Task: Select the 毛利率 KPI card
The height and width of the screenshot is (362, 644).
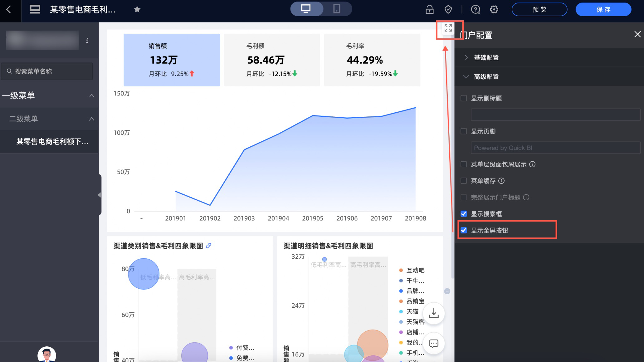Action: (x=372, y=60)
